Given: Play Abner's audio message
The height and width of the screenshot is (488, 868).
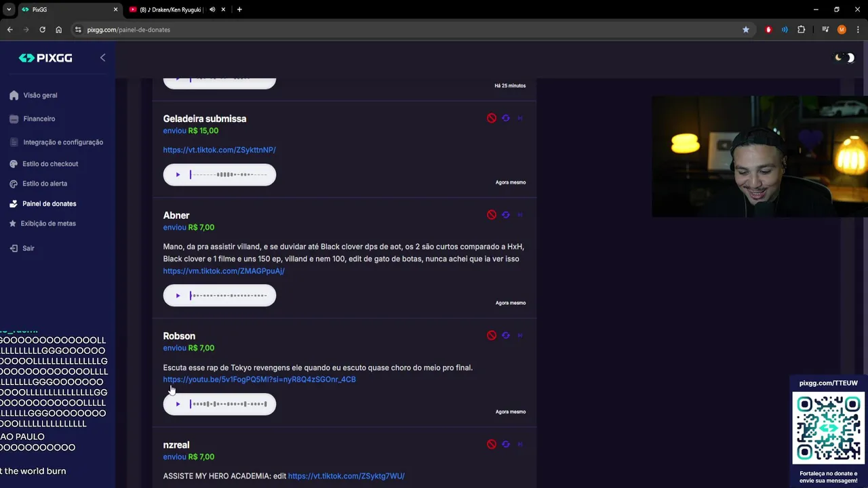Looking at the screenshot, I should pyautogui.click(x=178, y=296).
